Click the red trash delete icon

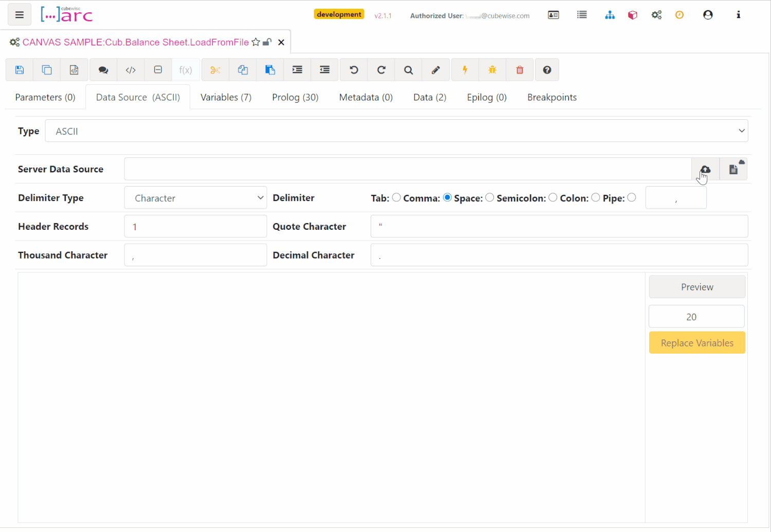[520, 70]
